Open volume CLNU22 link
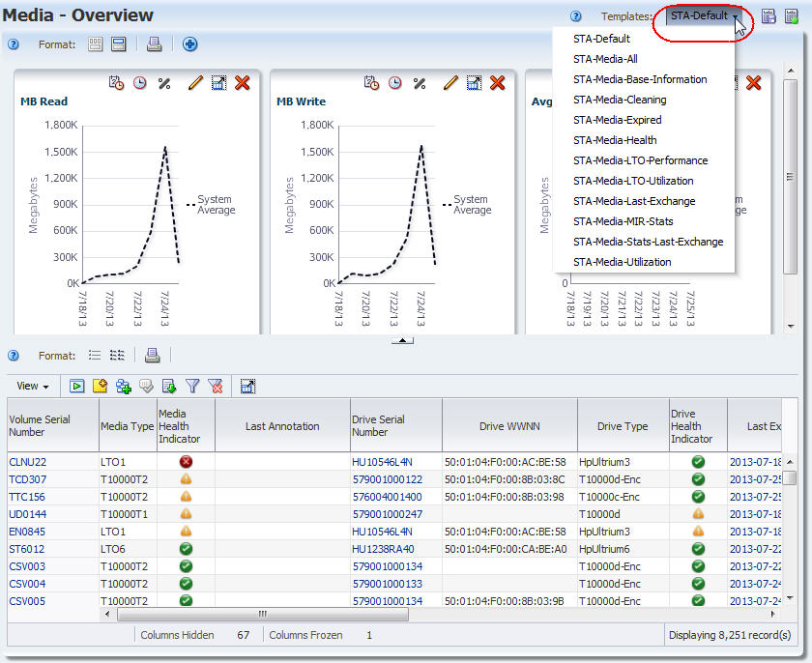Screen dimensions: 812x663 [x=27, y=462]
